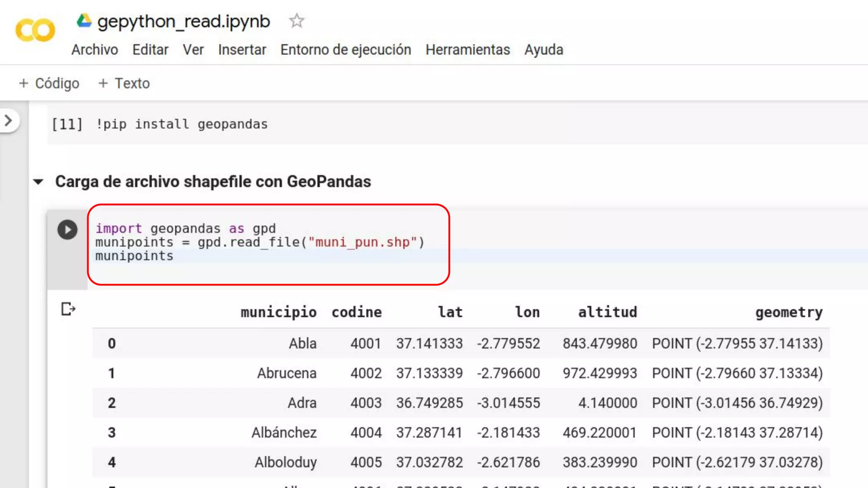Run the geopandas import code cell
Screen dimensions: 868x488
(67, 230)
